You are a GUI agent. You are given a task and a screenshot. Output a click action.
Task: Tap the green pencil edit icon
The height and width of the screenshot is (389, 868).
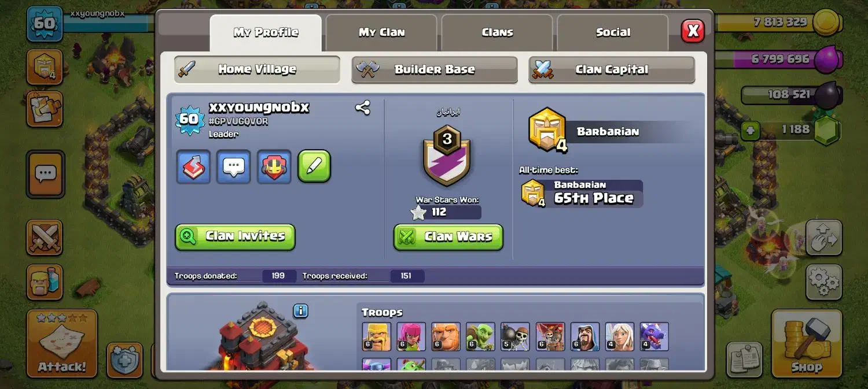pyautogui.click(x=314, y=166)
